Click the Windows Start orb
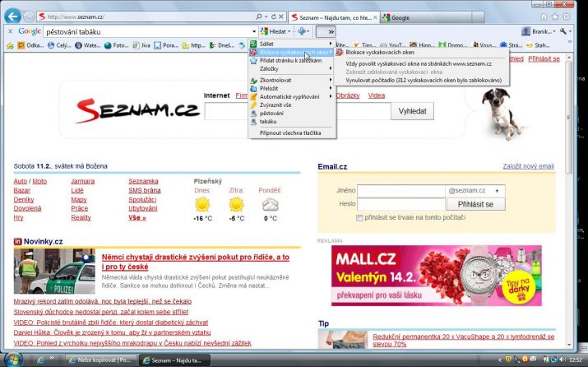Screen dimensions: 588x367 [x=12, y=360]
